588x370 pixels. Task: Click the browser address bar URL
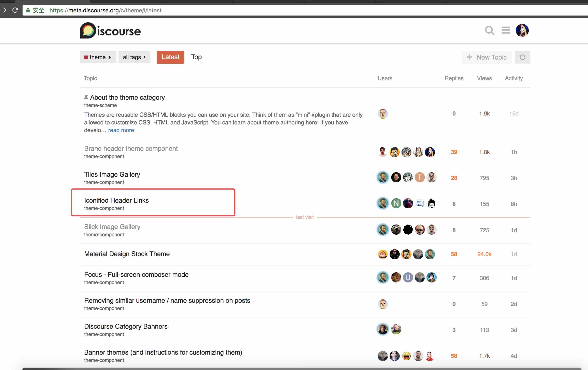click(105, 10)
